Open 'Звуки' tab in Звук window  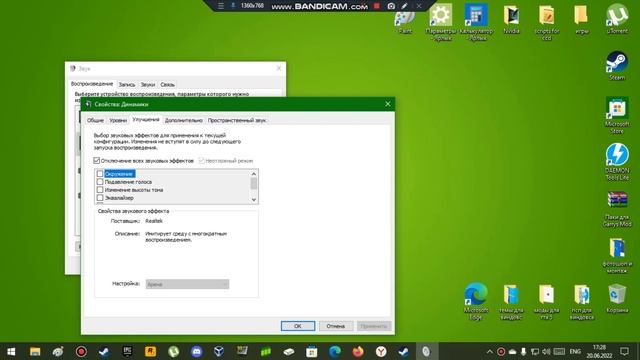148,84
